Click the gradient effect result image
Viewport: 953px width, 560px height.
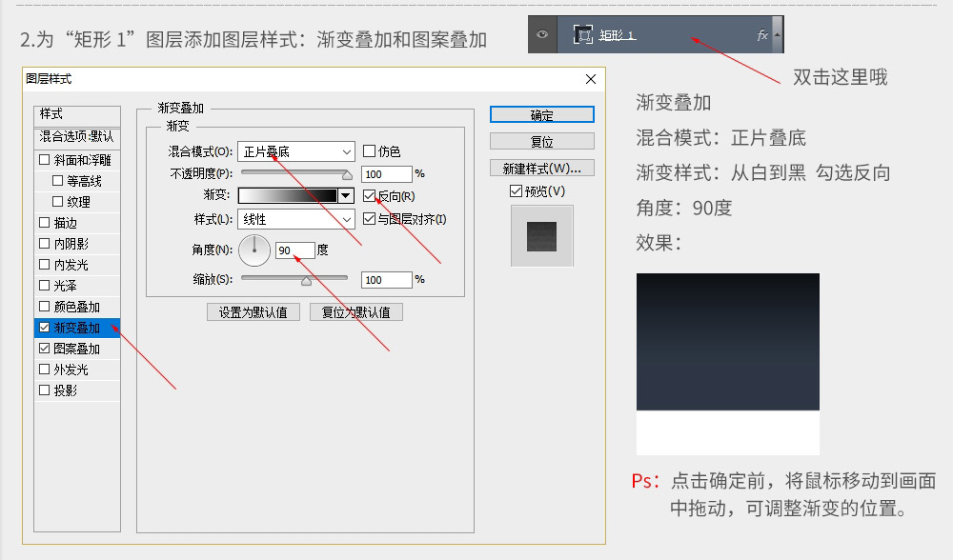[727, 364]
